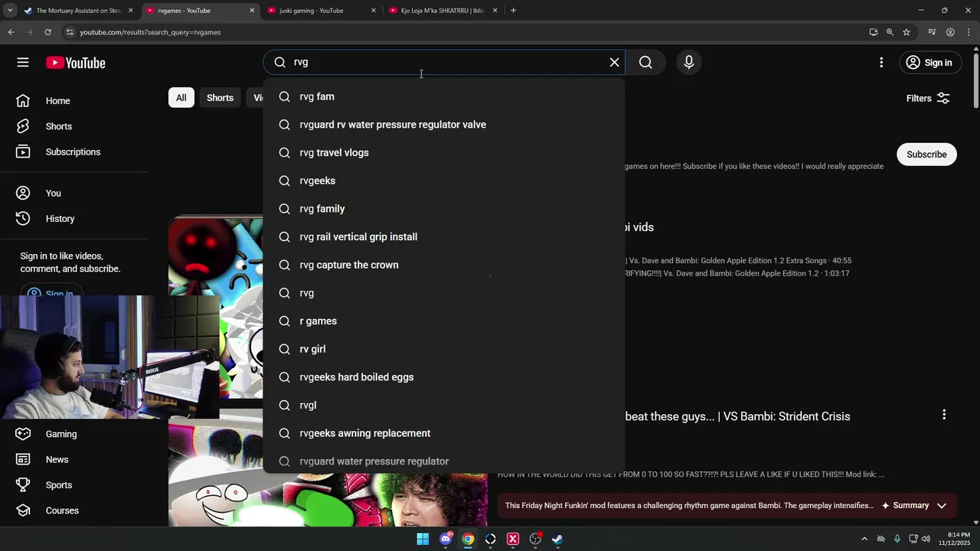Choose suggestion 'rvgeeks awning replacement'

pos(444,433)
